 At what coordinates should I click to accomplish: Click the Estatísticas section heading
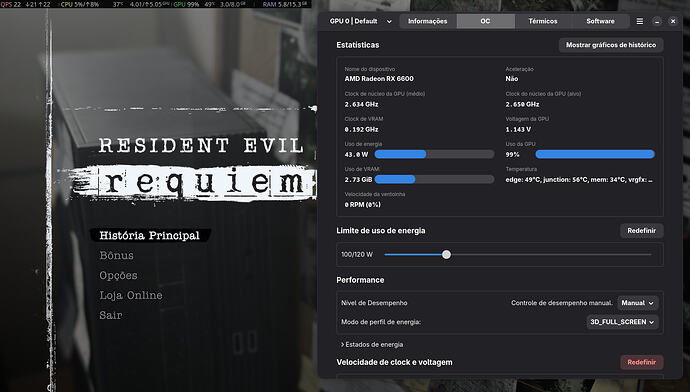click(357, 45)
